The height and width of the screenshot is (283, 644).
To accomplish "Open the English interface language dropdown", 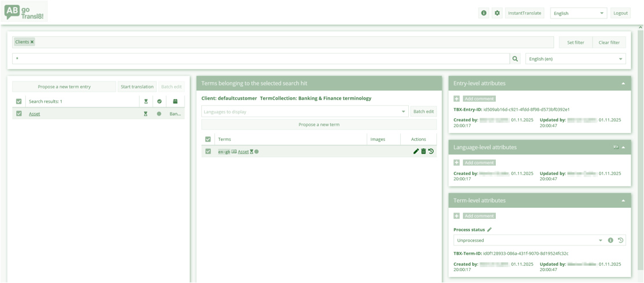I will point(578,13).
